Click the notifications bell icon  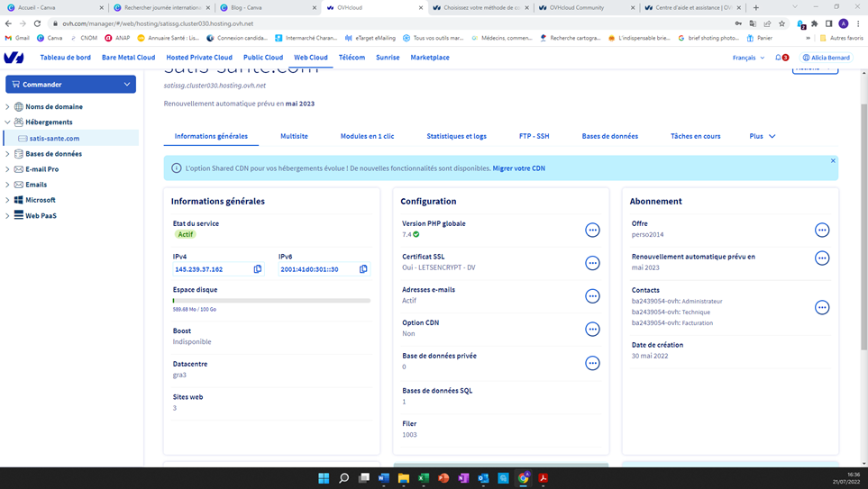[779, 58]
